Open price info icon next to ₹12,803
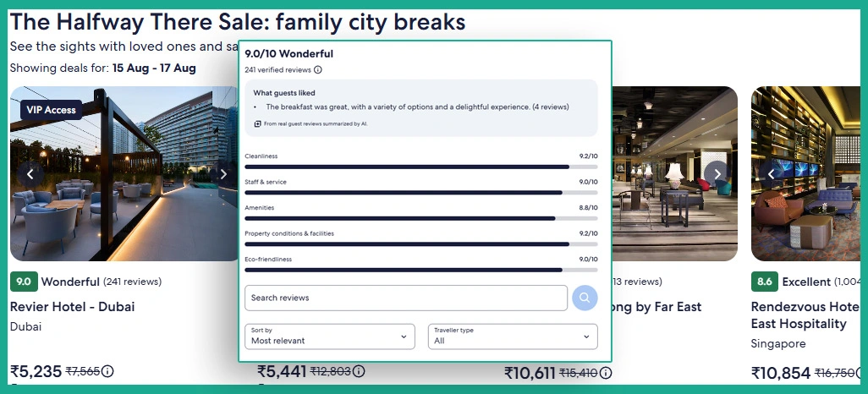 coord(359,371)
